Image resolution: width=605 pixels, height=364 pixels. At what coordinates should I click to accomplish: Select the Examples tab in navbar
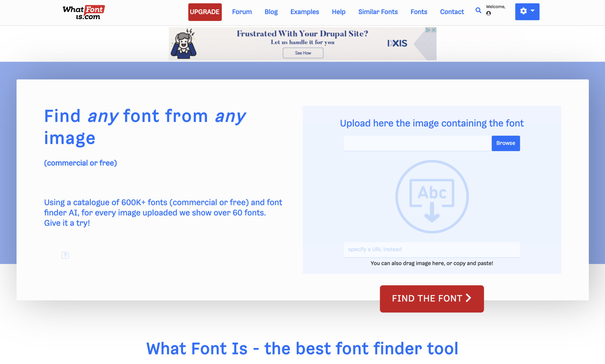point(304,12)
